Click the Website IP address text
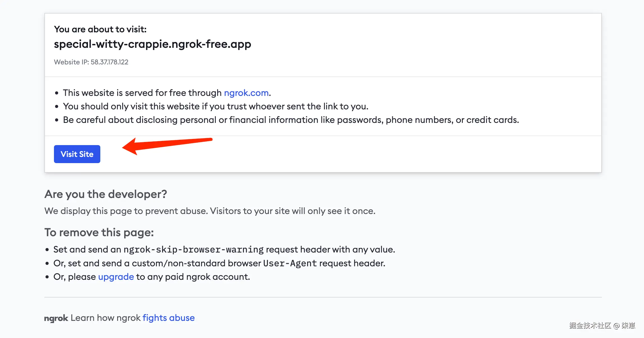The height and width of the screenshot is (338, 644). [91, 62]
